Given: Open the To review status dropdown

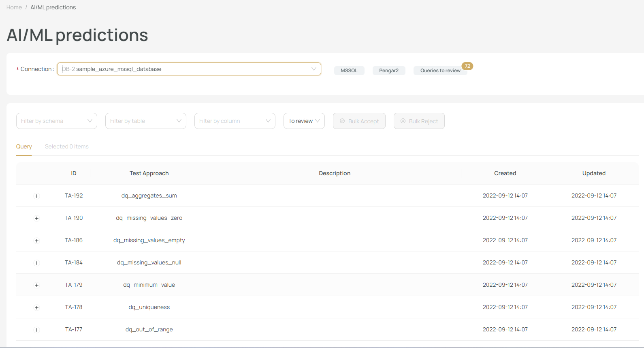Looking at the screenshot, I should [x=304, y=121].
